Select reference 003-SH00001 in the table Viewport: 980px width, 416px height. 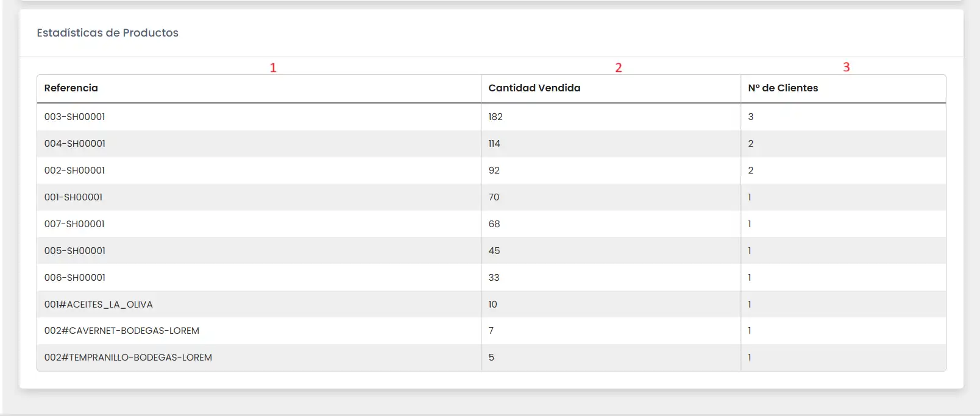(x=74, y=117)
